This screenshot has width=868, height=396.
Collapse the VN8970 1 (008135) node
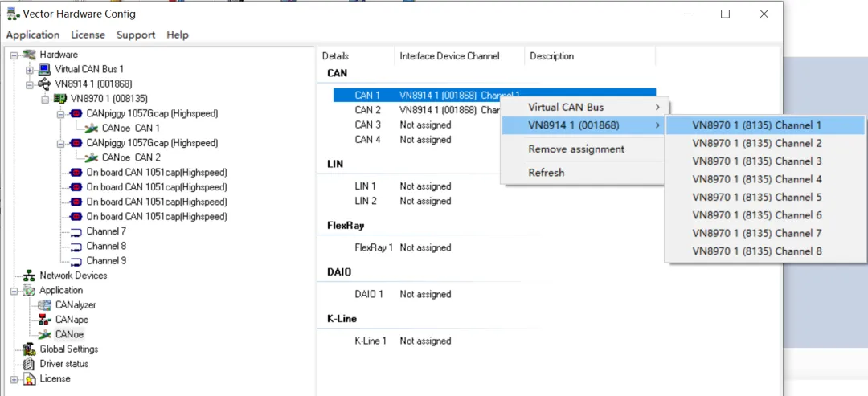[45, 99]
